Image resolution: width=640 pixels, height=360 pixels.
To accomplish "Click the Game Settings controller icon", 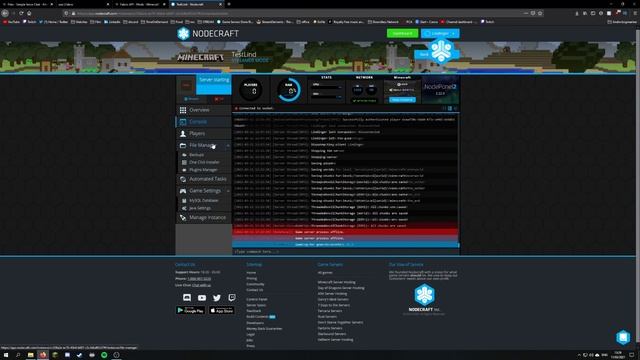I will 183,191.
